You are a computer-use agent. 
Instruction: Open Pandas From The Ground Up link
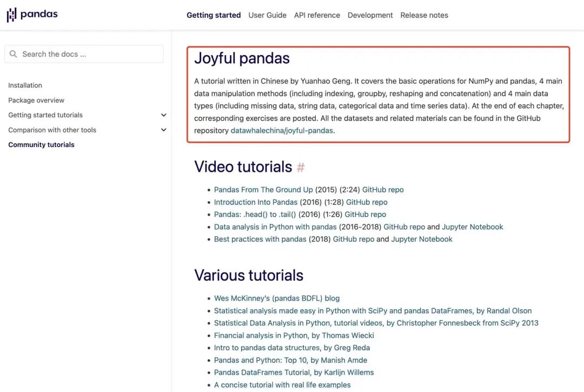click(x=263, y=190)
